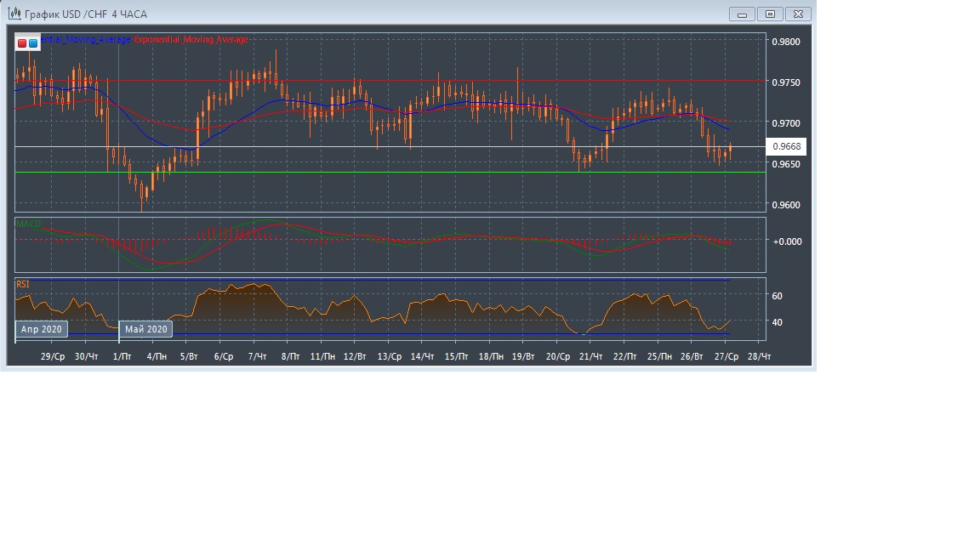Close the USD/CHF chart window
The width and height of the screenshot is (980, 551).
[x=798, y=14]
